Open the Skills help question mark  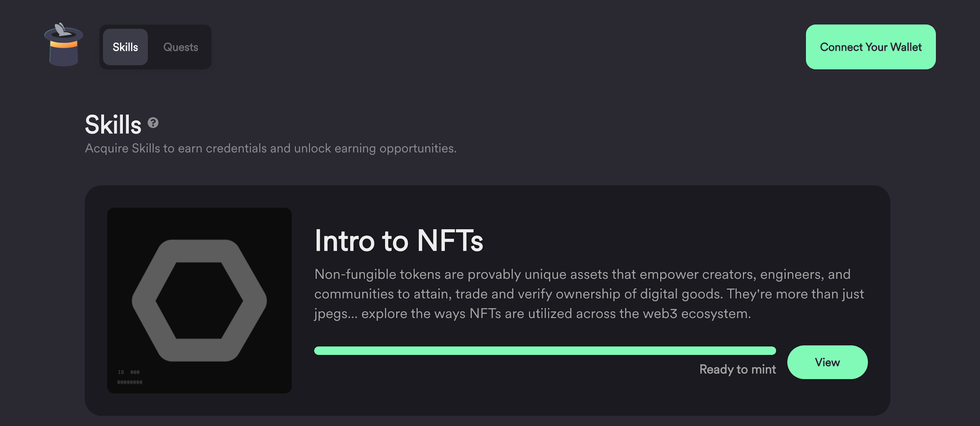pyautogui.click(x=153, y=123)
